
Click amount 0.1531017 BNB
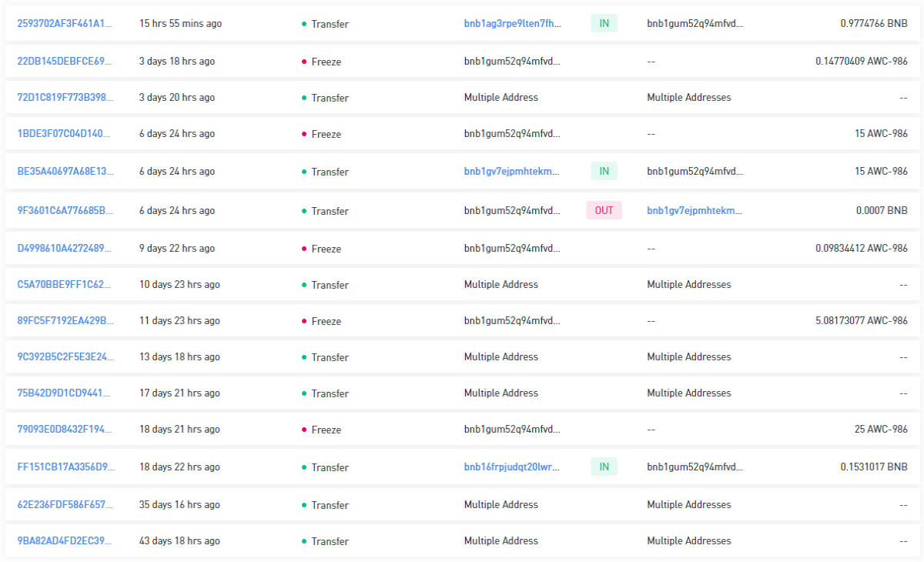click(x=874, y=467)
